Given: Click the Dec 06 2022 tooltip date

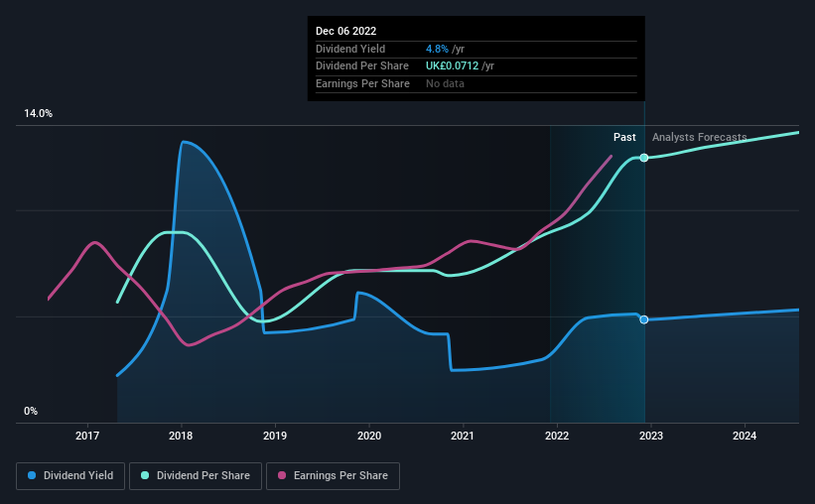Looking at the screenshot, I should pos(345,31).
